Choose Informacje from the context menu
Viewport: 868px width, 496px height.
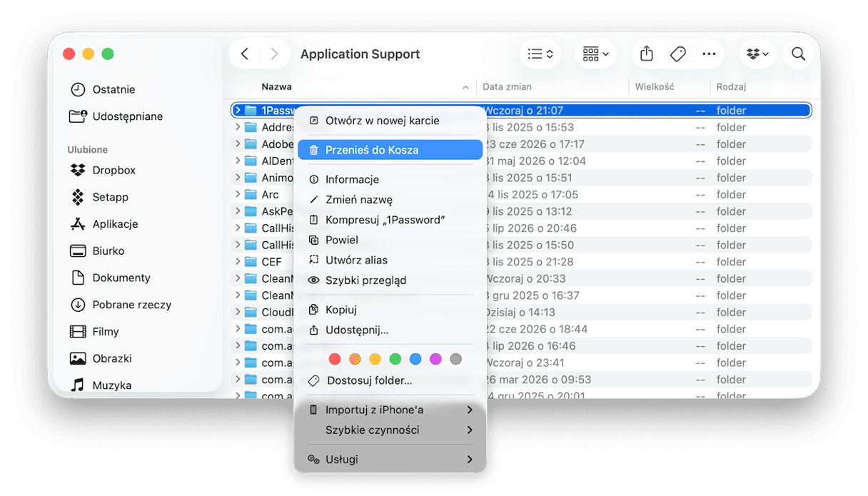click(390, 180)
